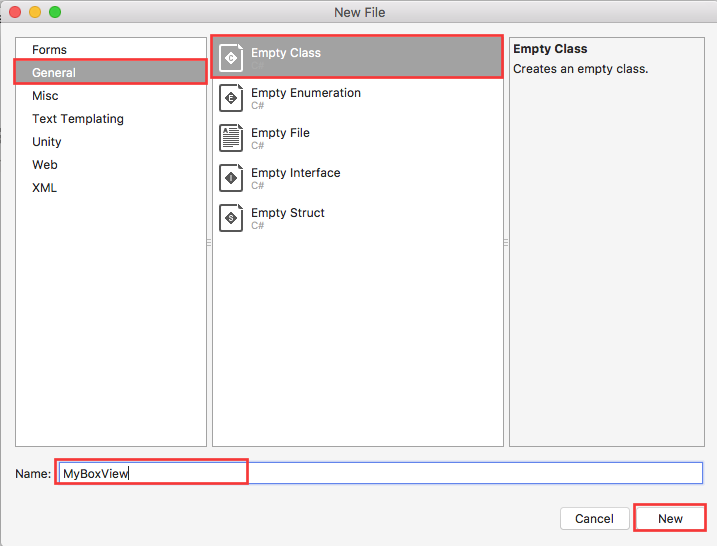Image resolution: width=717 pixels, height=546 pixels.
Task: Select the Empty Struct template label
Action: (x=288, y=213)
